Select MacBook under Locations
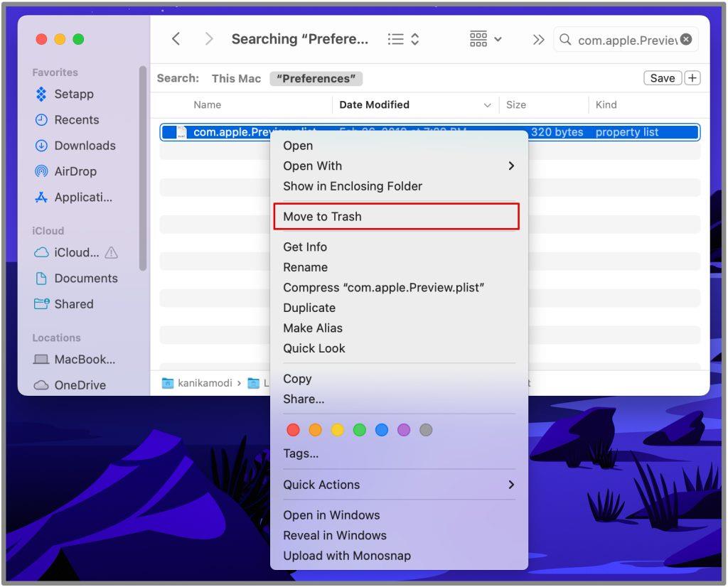This screenshot has width=728, height=587. (74, 360)
